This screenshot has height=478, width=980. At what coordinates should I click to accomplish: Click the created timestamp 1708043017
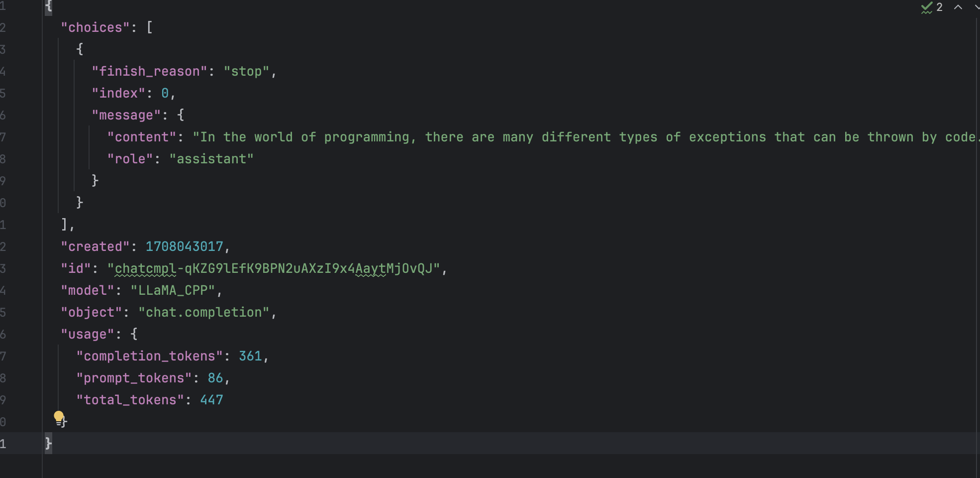click(184, 246)
